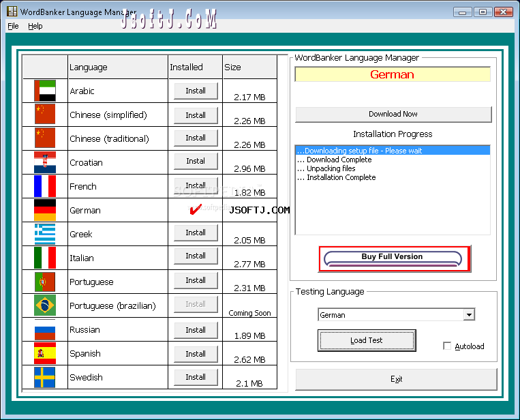Screen dimensions: 520x420
Task: Select the 'Unpacking files' progress entry
Action: point(393,168)
